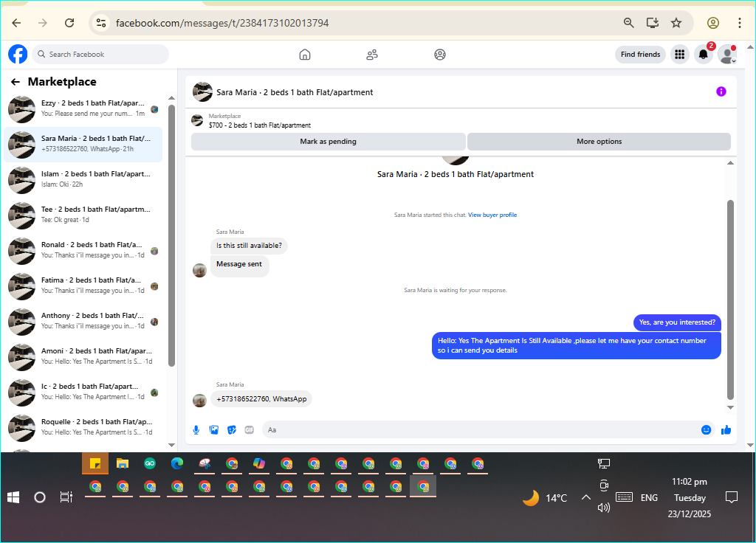Click conversation list scroll up arrow
The height and width of the screenshot is (543, 756).
[x=171, y=98]
